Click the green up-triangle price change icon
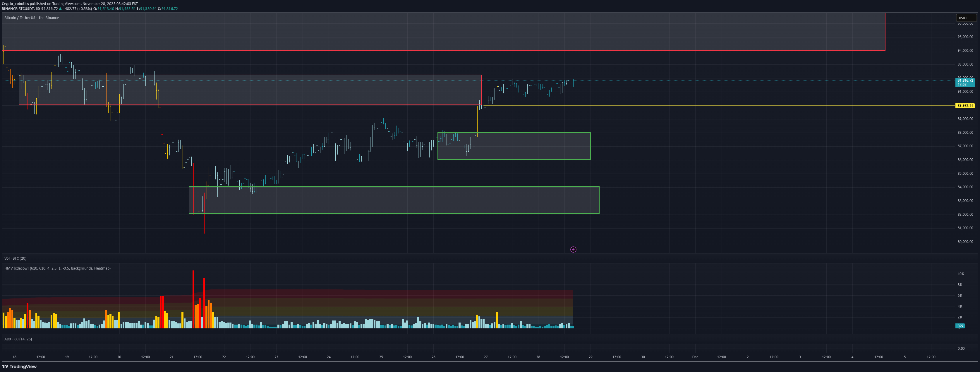 [x=61, y=9]
